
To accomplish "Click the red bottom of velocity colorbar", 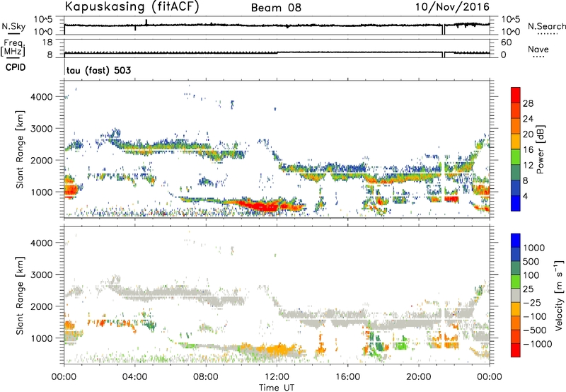I will tap(516, 350).
